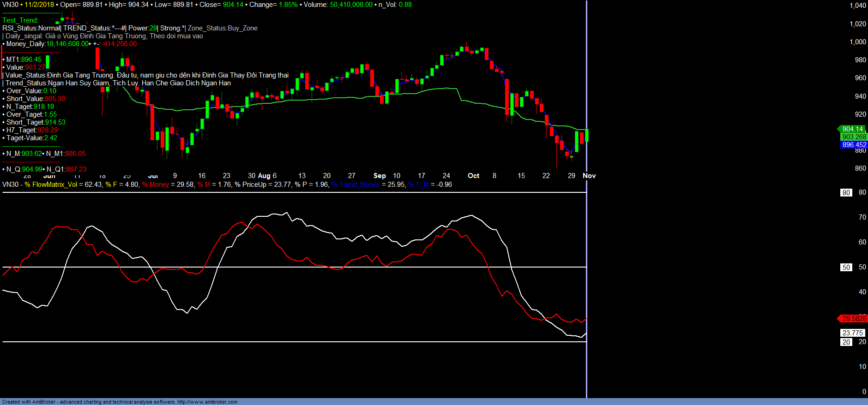
Task: Click the Zone_Status:Buy_Zone text
Action: (x=223, y=28)
